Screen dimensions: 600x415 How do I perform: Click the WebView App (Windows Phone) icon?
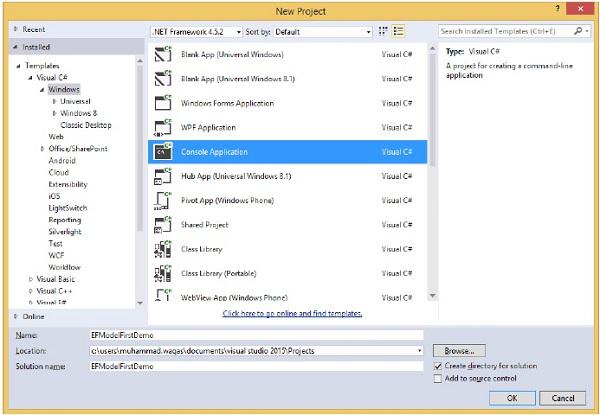(x=163, y=295)
